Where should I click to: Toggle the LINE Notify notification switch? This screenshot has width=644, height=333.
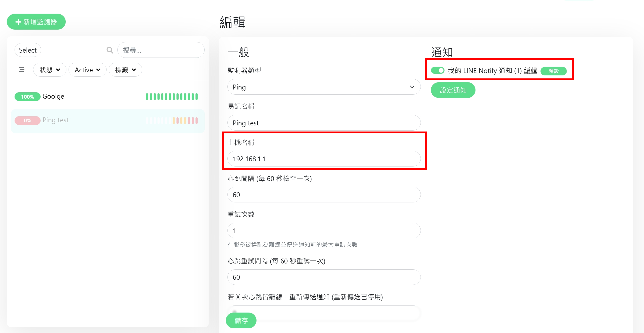437,70
